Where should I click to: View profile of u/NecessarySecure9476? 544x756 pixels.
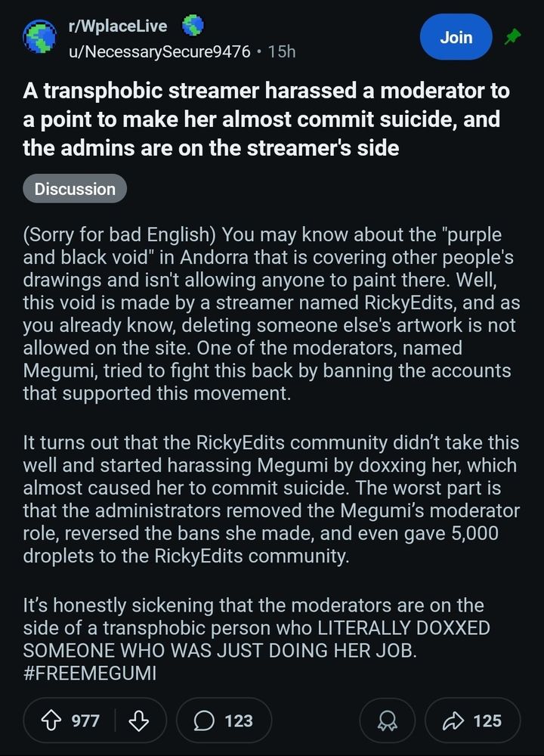tap(159, 51)
